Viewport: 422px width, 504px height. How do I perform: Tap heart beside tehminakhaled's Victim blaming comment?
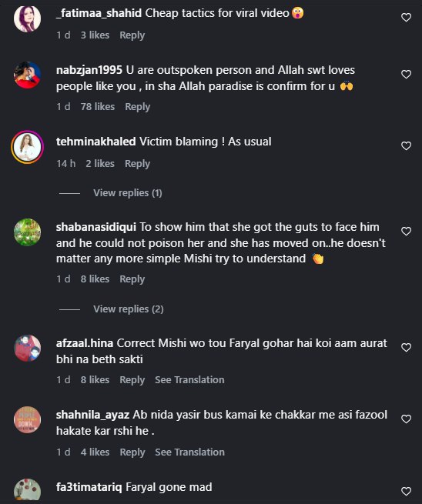tap(407, 146)
